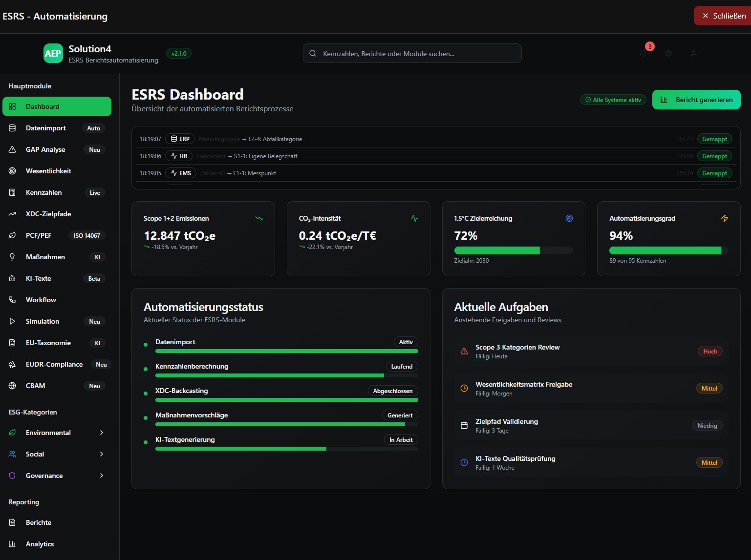751x560 pixels.
Task: Open the GAP Analyse module
Action: pos(45,149)
